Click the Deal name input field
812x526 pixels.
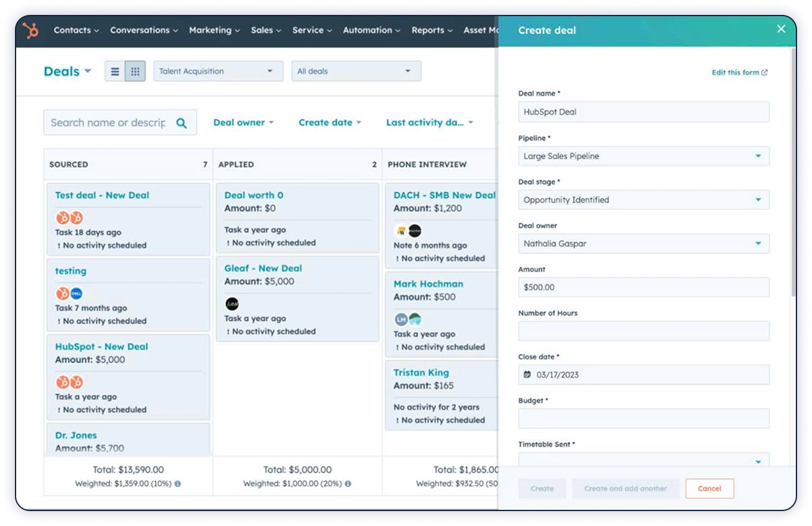644,112
